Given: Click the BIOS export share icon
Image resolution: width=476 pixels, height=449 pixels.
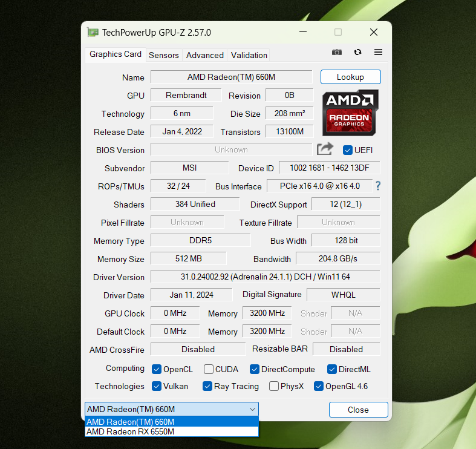Looking at the screenshot, I should [x=325, y=149].
